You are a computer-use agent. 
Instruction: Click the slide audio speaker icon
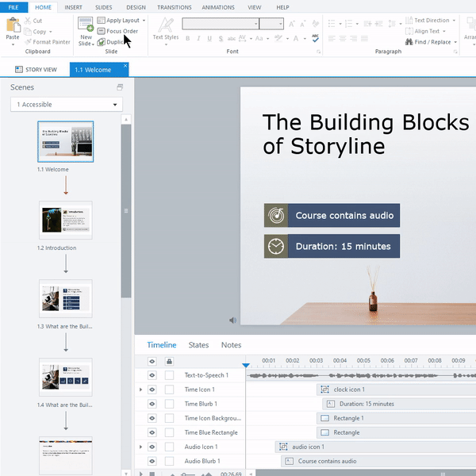click(232, 321)
